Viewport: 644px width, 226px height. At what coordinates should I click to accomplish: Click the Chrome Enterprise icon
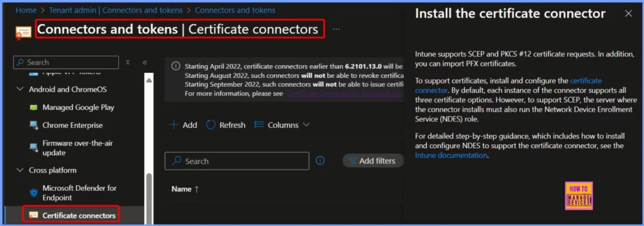point(34,126)
